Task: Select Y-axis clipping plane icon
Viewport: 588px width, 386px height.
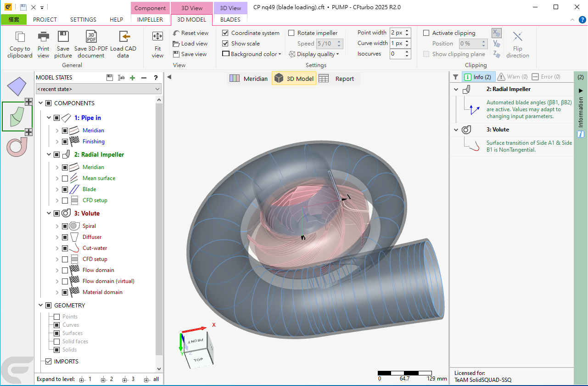Action: point(496,44)
